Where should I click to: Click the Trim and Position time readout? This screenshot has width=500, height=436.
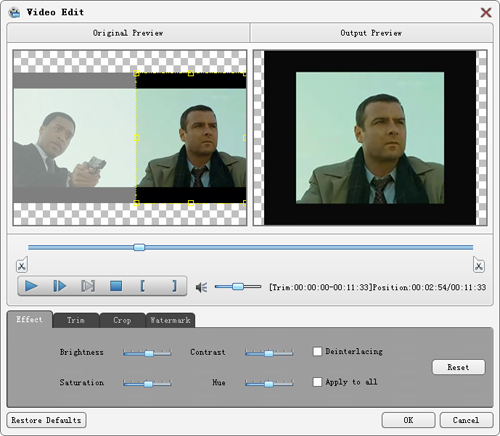[377, 287]
